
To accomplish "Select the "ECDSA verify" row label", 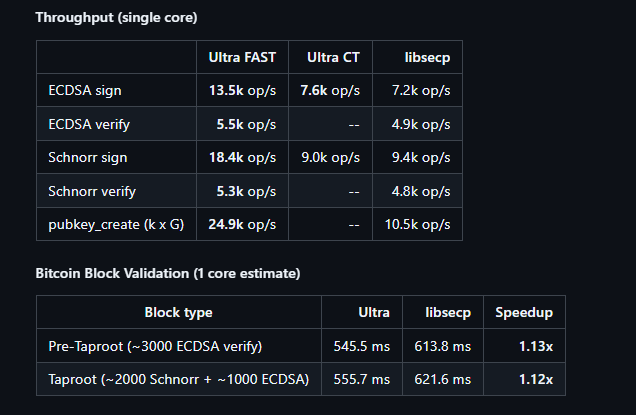I will [88, 124].
